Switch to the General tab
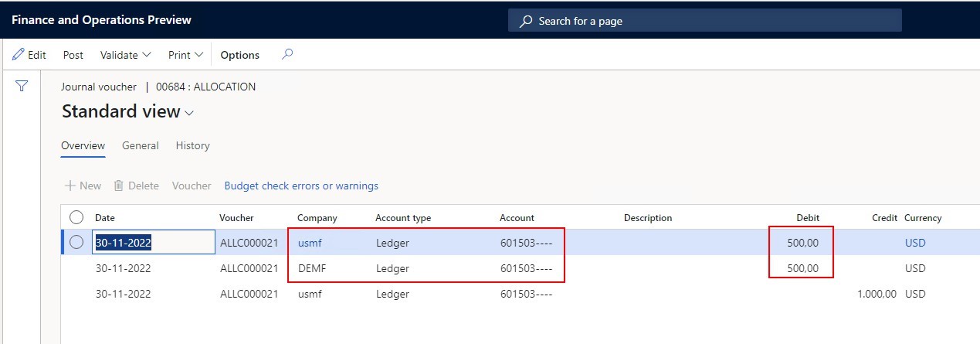Viewport: 980px width, 344px height. 141,145
